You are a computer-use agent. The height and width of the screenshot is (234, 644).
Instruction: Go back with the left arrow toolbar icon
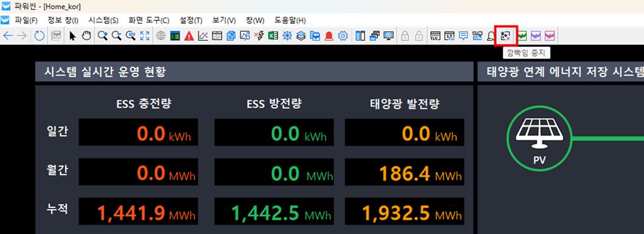8,36
